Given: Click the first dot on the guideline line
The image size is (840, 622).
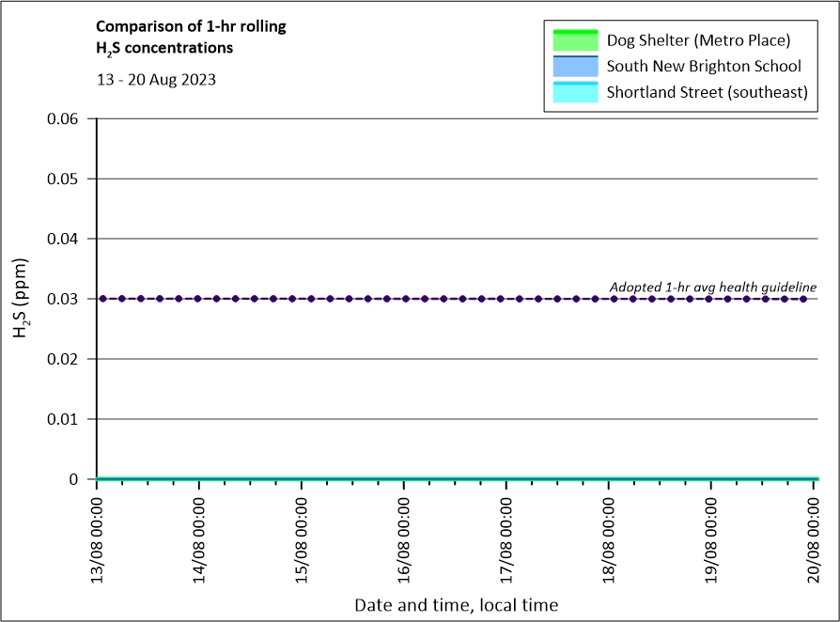Looking at the screenshot, I should point(102,299).
